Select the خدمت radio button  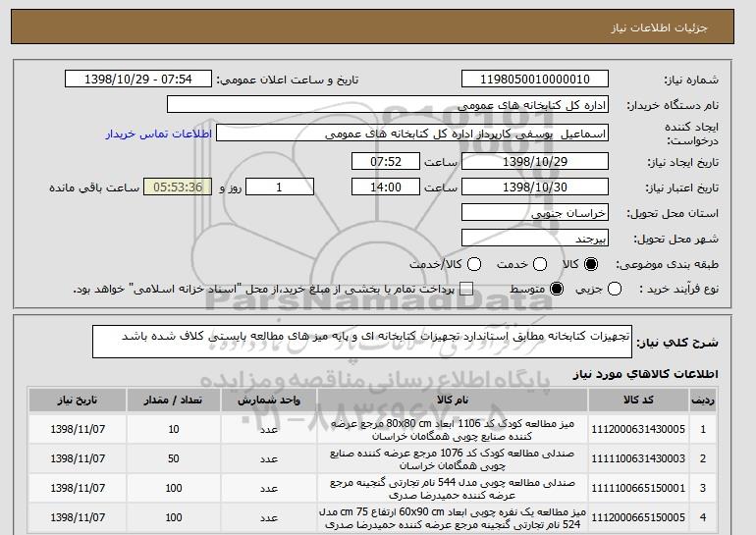pyautogui.click(x=540, y=264)
